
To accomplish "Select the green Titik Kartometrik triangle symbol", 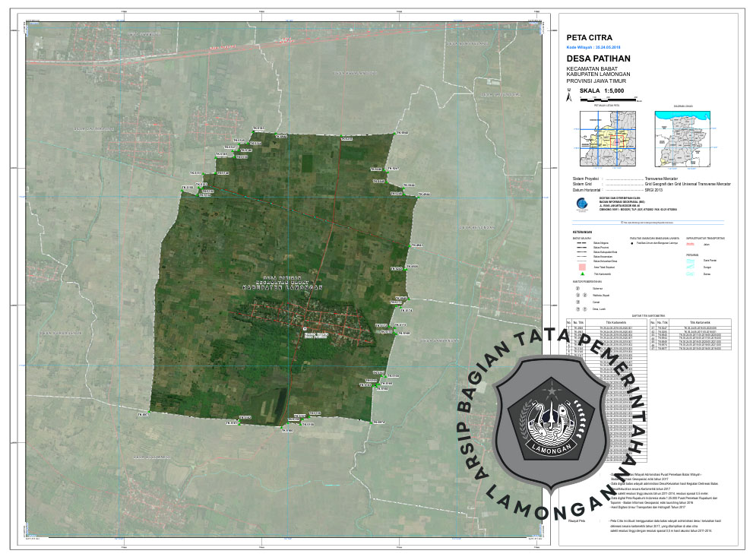I will (583, 274).
